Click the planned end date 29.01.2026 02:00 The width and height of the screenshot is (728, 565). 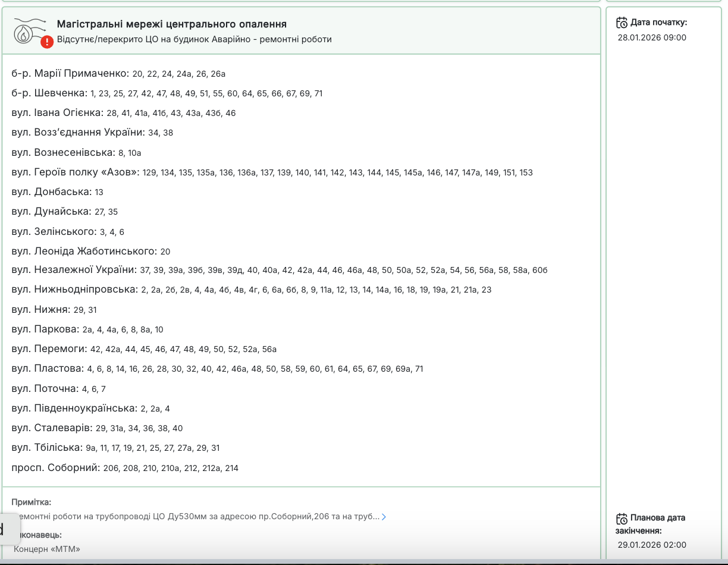(652, 545)
